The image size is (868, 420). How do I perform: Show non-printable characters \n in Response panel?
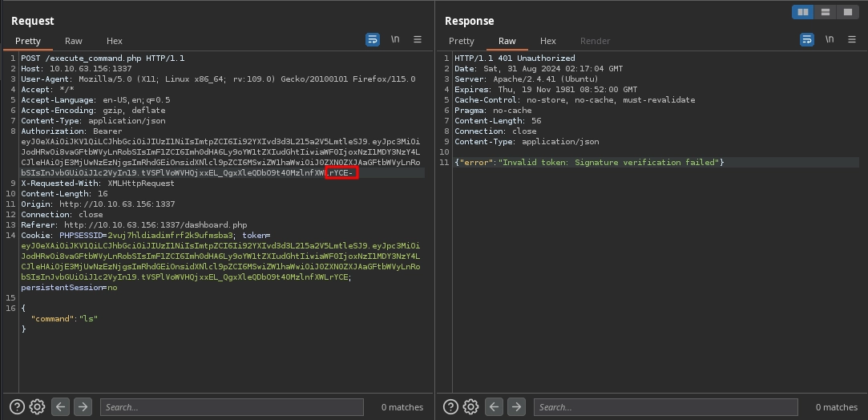click(829, 39)
